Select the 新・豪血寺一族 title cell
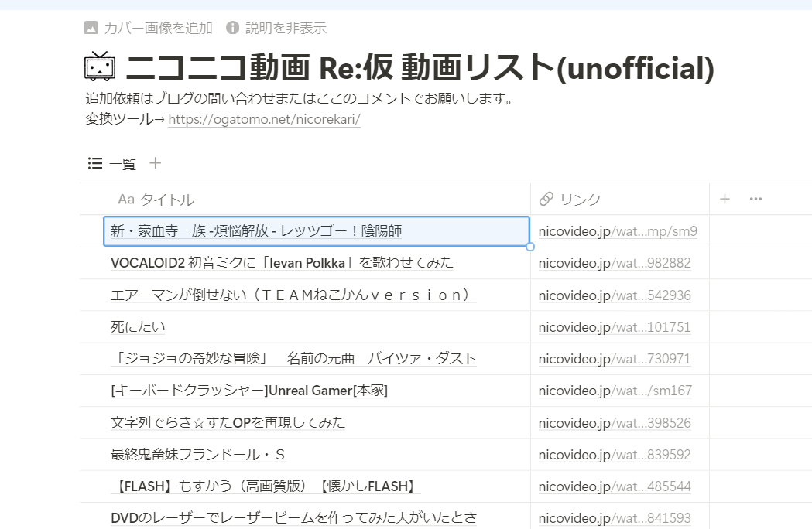Screen dimensions: 812x529 click(x=317, y=231)
